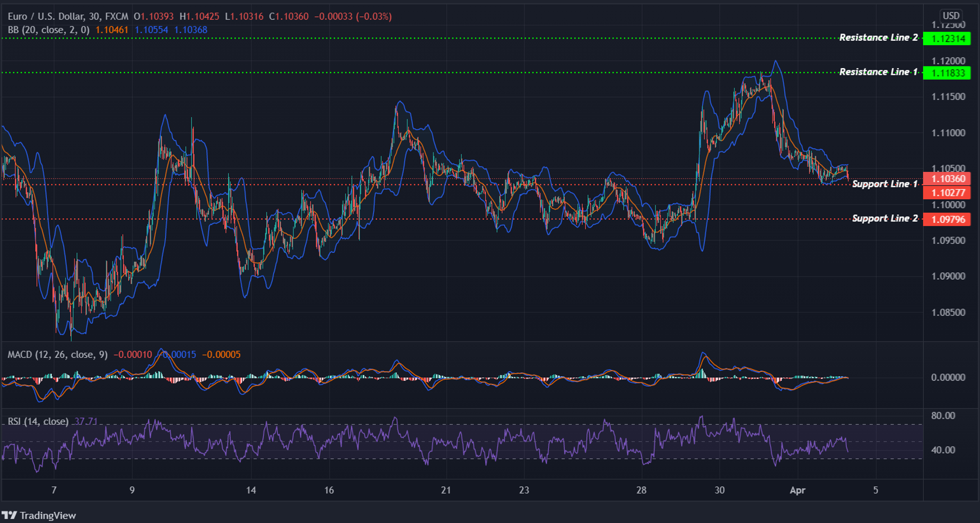This screenshot has height=523, width=980.
Task: Click the Resistance Line 2 price tag 1.12314
Action: coord(948,39)
